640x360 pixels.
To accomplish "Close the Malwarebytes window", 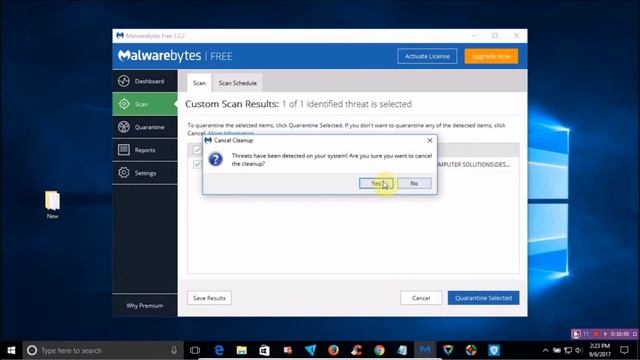I will tap(516, 36).
